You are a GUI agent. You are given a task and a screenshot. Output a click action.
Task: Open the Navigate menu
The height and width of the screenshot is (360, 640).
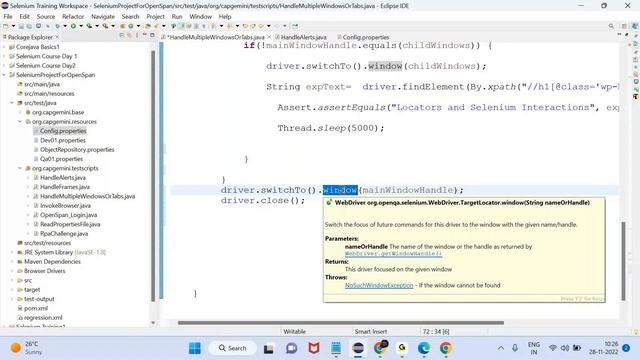(103, 16)
